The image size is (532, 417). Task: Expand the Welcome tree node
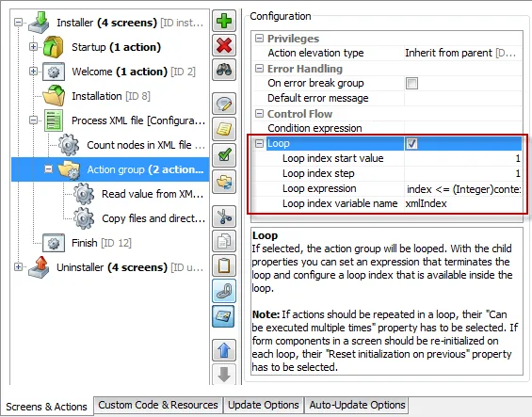coord(33,72)
